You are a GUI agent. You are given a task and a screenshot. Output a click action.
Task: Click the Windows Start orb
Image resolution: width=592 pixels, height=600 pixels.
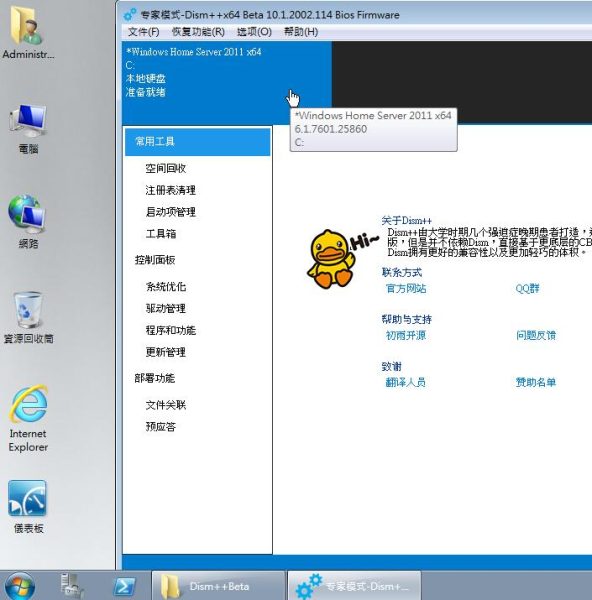point(19,586)
